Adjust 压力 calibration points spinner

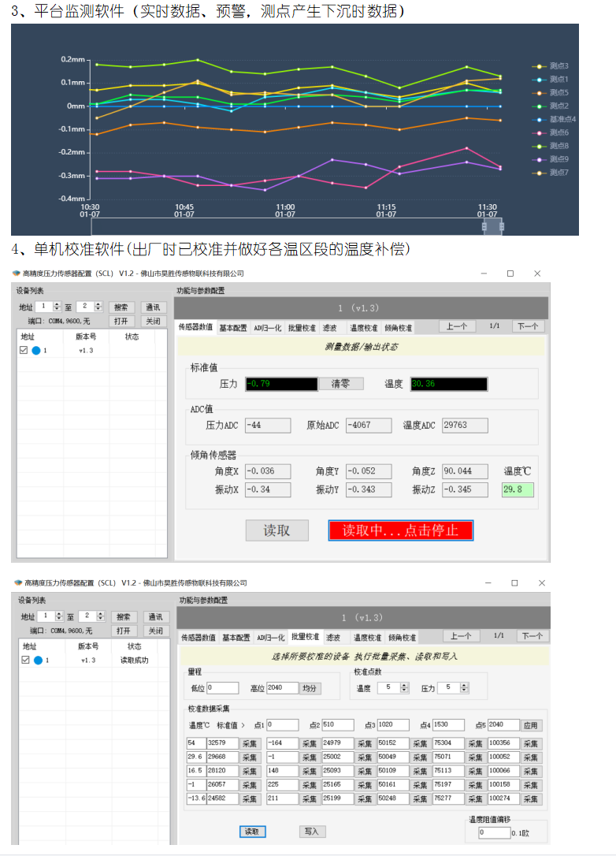pyautogui.click(x=453, y=688)
